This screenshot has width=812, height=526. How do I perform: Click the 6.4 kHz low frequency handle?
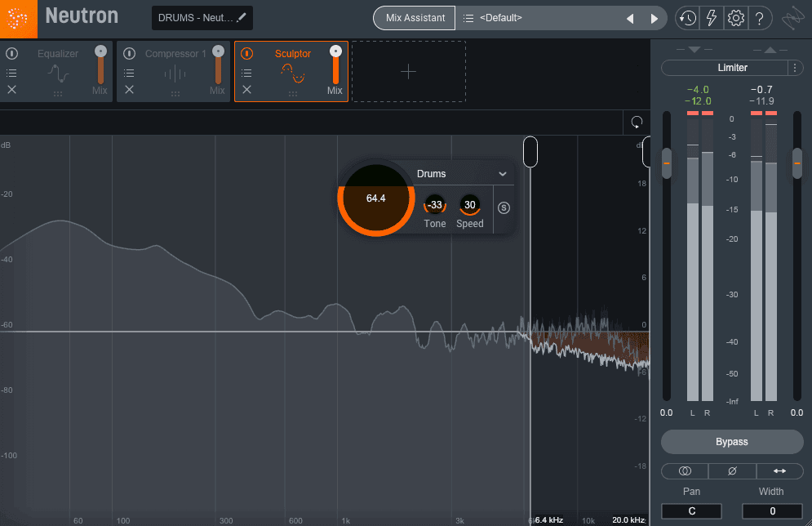pyautogui.click(x=530, y=152)
